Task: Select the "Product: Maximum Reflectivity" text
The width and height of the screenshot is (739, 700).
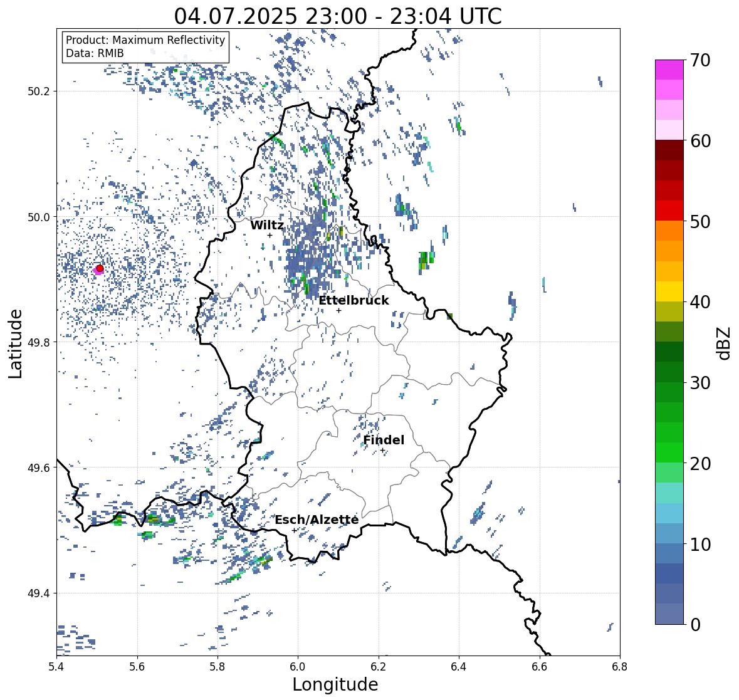Action: pyautogui.click(x=145, y=40)
